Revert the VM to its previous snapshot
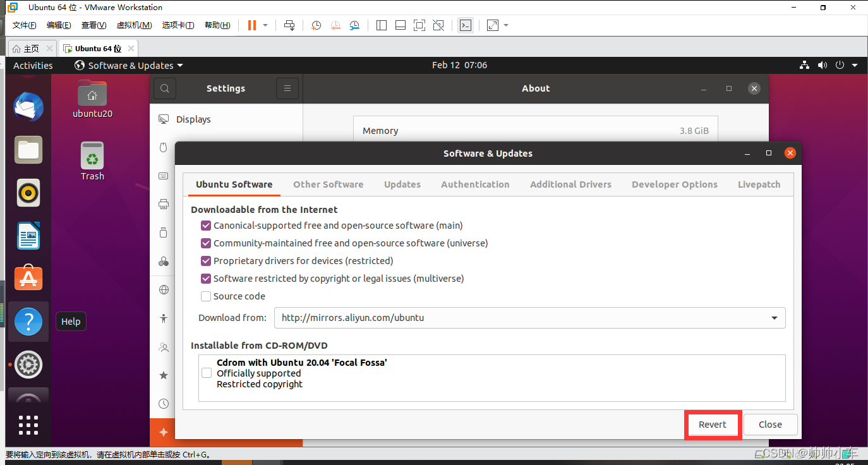 click(335, 25)
